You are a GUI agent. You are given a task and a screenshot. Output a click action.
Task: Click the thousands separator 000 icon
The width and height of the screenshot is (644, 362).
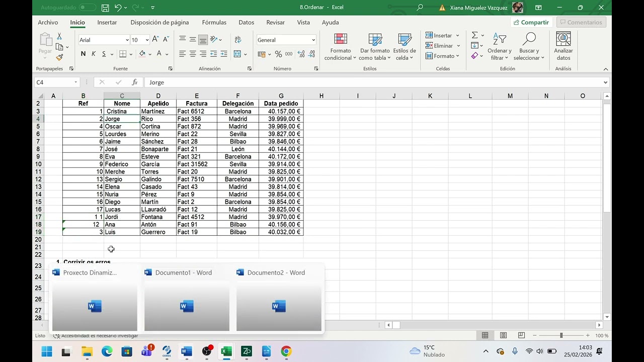pos(289,54)
